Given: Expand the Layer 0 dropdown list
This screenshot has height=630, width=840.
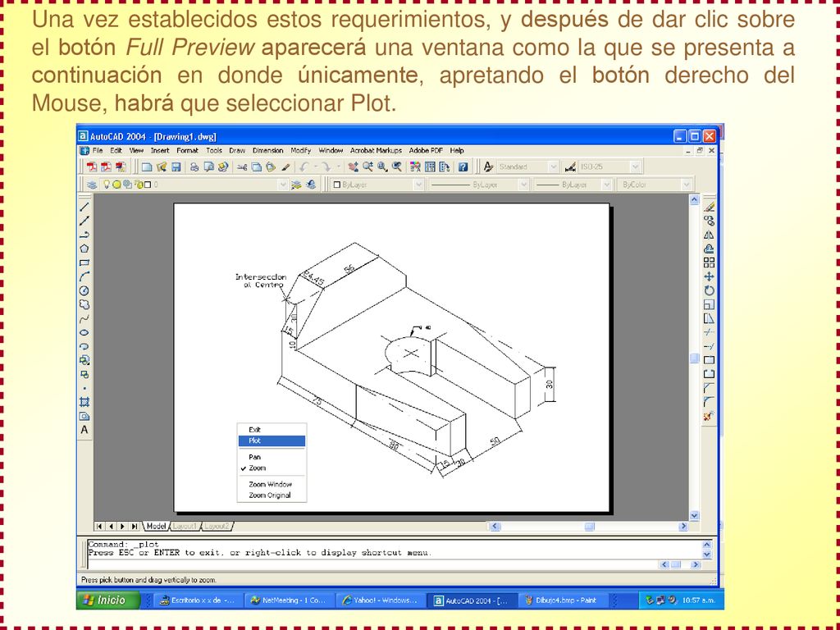Looking at the screenshot, I should (283, 185).
